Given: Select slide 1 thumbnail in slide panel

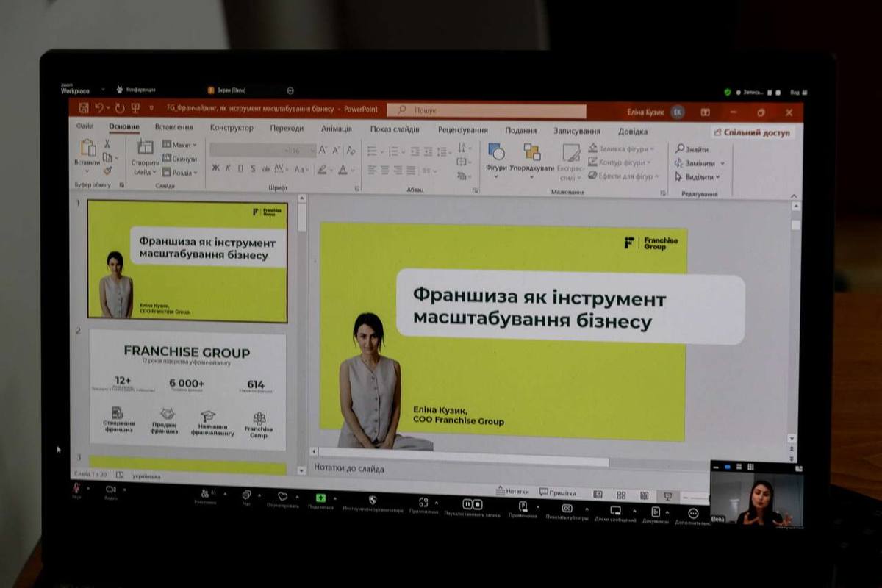Looking at the screenshot, I should 187,261.
